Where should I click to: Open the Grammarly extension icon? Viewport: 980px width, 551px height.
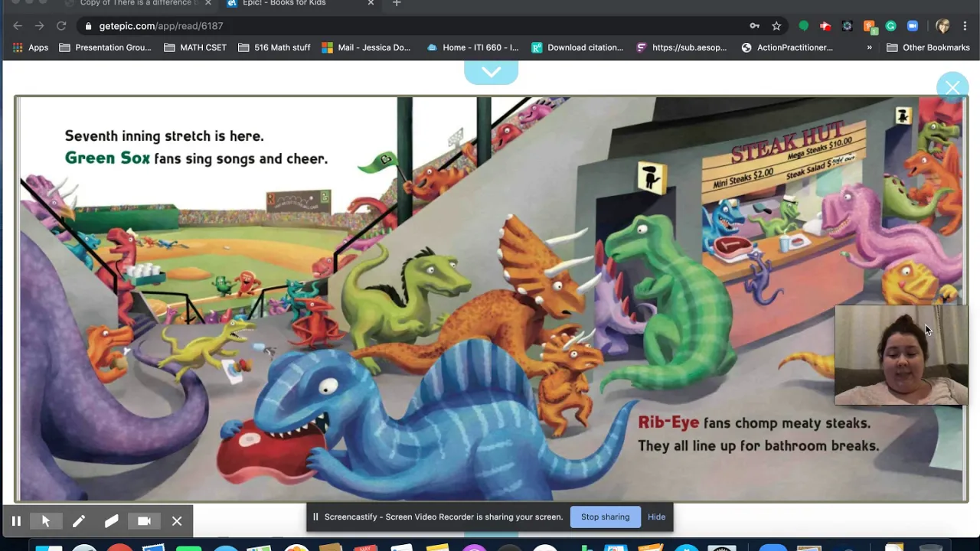click(x=890, y=26)
